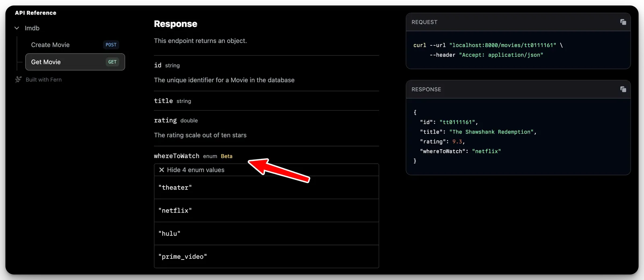Open the Built with Fern link

[43, 80]
